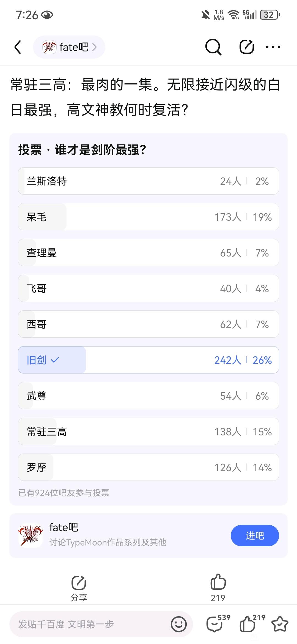Open the search magnifier icon
297x644 pixels.
coord(213,47)
